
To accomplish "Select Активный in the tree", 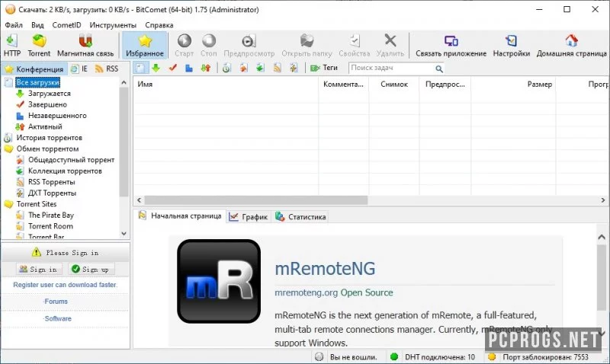I will [45, 126].
